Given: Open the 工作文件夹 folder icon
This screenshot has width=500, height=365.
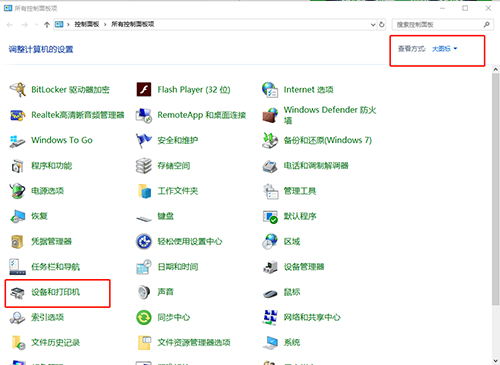Looking at the screenshot, I should coord(145,191).
